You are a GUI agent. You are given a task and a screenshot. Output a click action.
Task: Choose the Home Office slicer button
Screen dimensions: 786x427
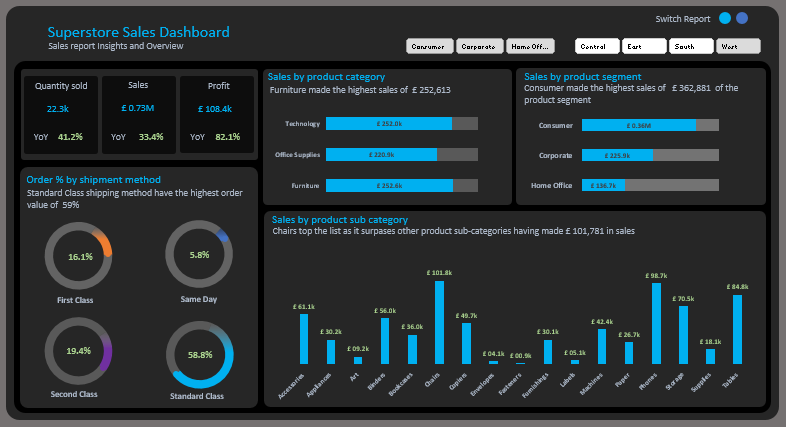(530, 46)
